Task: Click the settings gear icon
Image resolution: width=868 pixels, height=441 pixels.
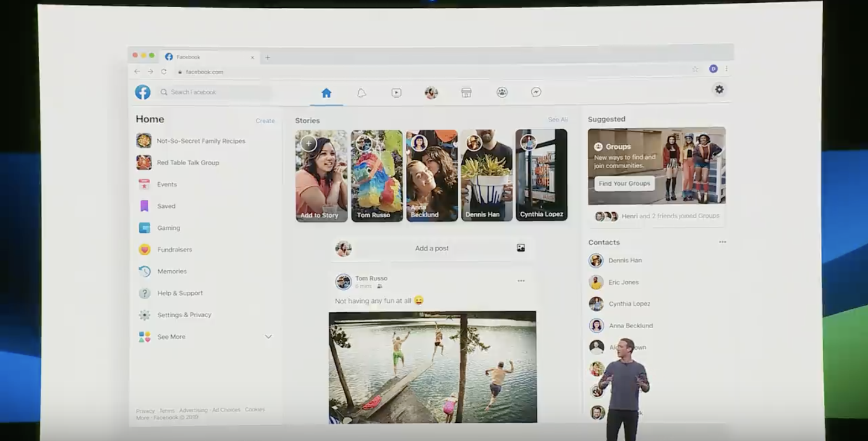Action: [x=719, y=90]
